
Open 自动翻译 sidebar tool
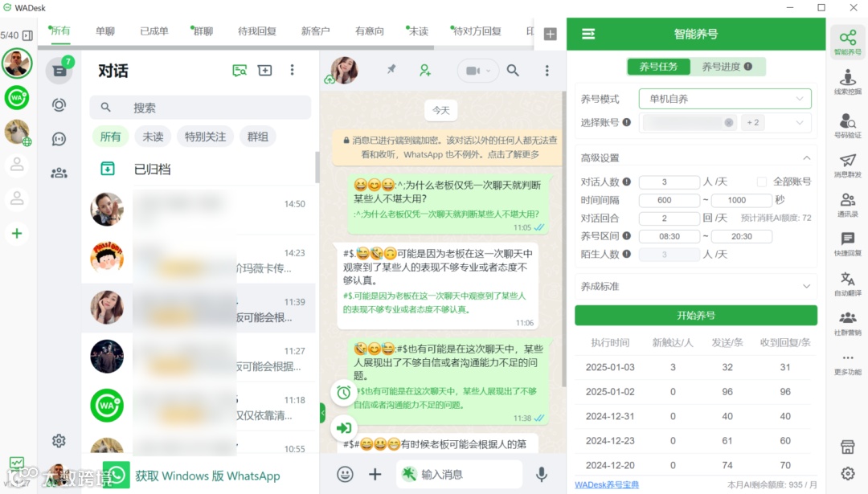847,284
